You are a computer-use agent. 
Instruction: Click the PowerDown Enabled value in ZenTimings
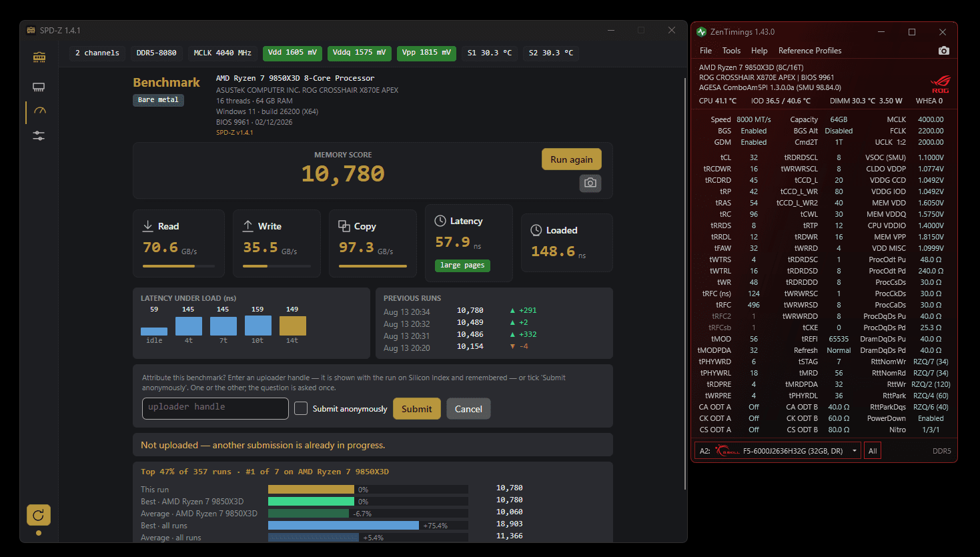pos(931,418)
